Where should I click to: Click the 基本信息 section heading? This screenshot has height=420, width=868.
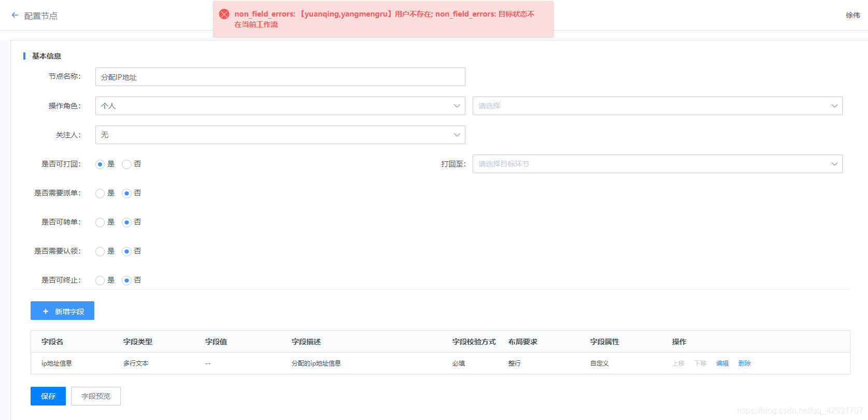point(47,56)
